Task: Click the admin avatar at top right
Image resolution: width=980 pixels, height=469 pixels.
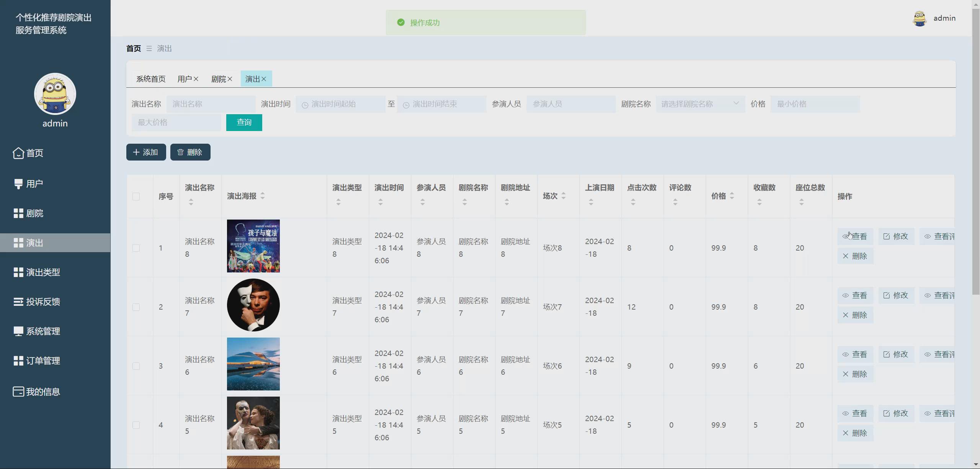Action: (x=920, y=18)
